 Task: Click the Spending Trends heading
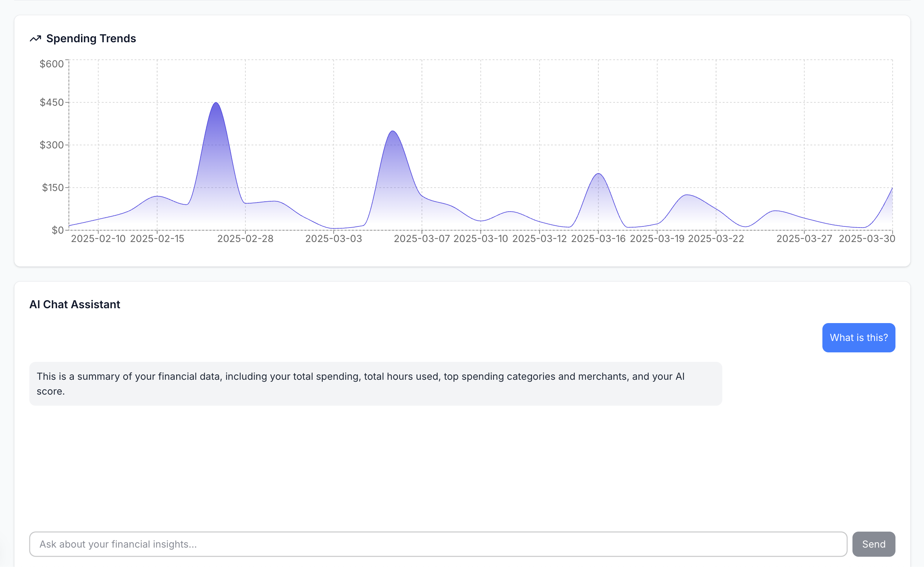91,38
